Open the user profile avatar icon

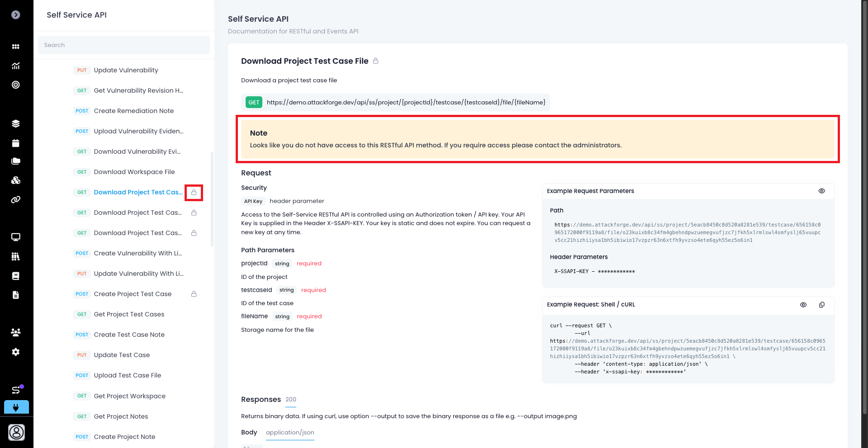(16, 433)
